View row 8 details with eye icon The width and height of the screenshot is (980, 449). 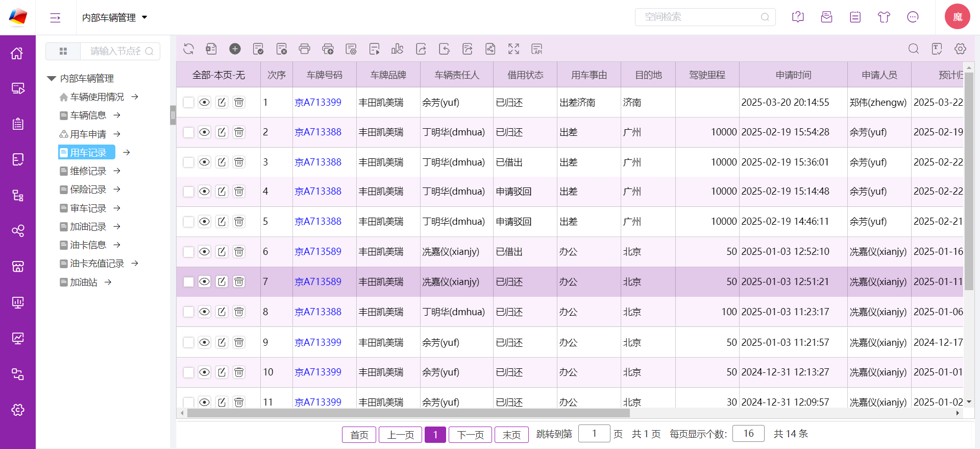click(x=204, y=312)
